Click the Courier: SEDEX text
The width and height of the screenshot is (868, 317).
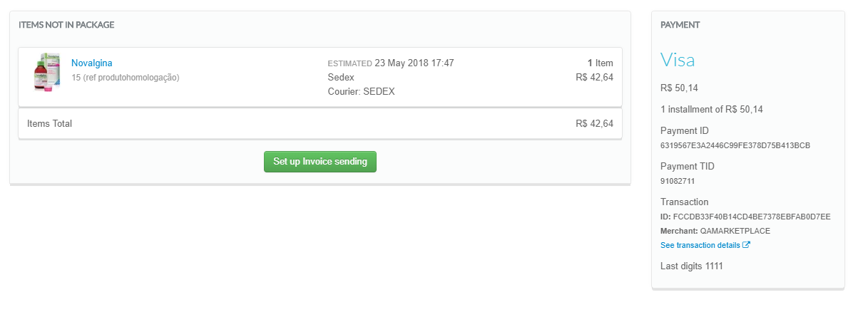coord(361,91)
